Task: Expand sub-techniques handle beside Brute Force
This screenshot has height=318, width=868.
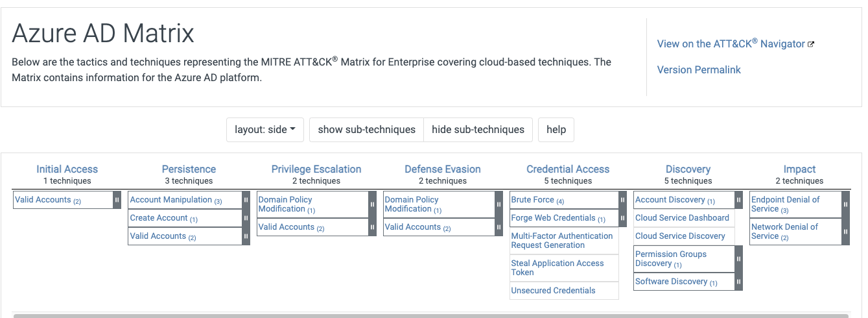Action: tap(623, 200)
